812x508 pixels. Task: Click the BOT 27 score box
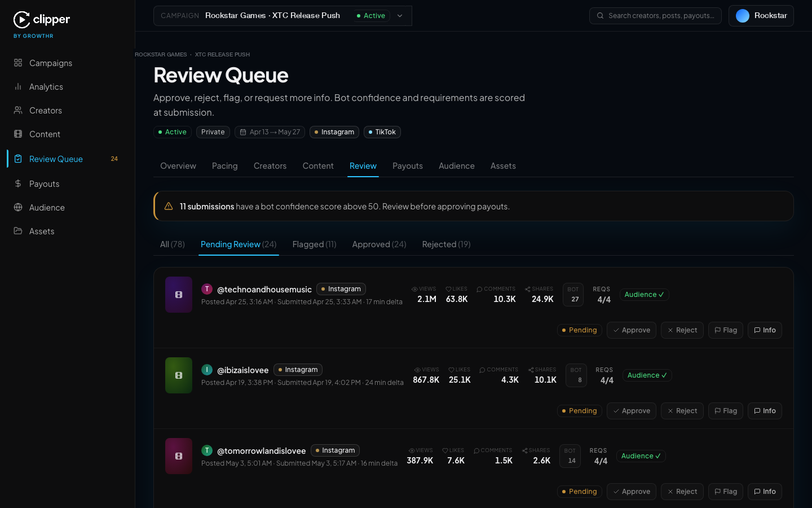click(x=573, y=295)
